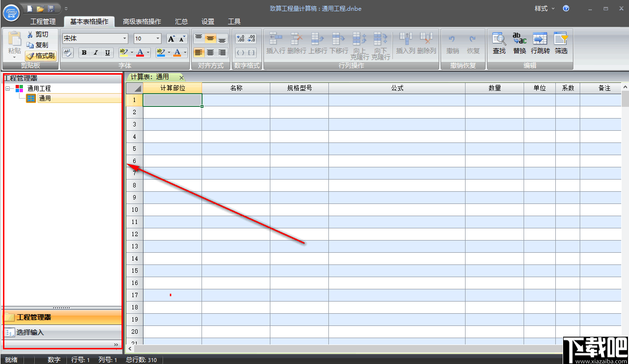Save the project with the floppy disk icon
The height and width of the screenshot is (364, 629).
51,9
